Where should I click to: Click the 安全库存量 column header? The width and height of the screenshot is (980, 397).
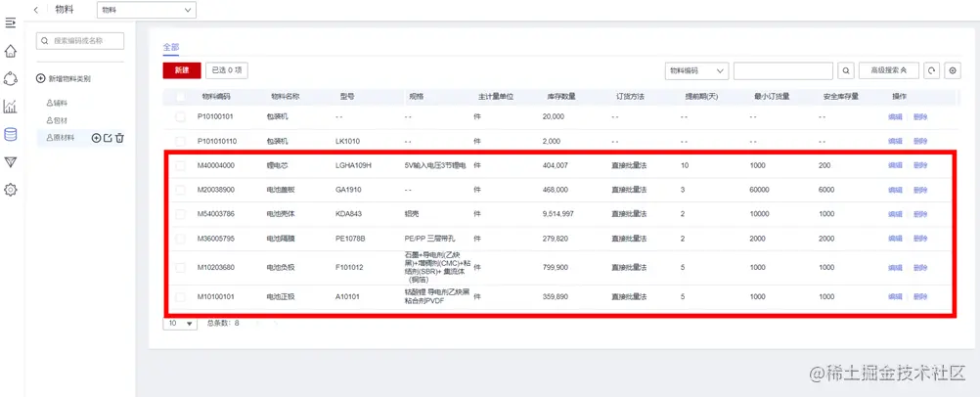pos(841,97)
